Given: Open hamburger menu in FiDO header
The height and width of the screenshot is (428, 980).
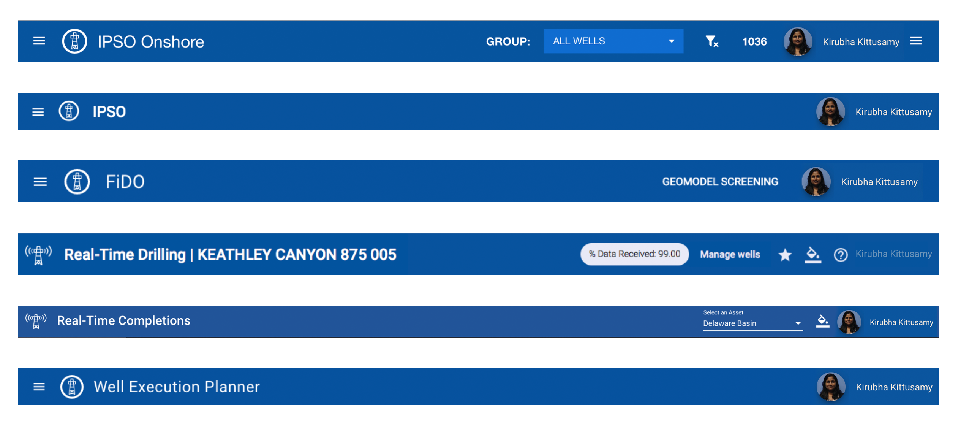Looking at the screenshot, I should click(x=40, y=182).
